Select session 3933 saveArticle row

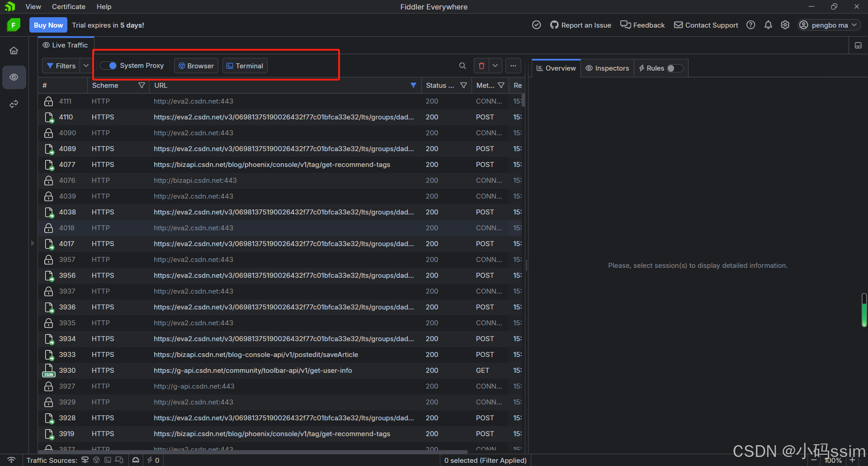coord(280,355)
